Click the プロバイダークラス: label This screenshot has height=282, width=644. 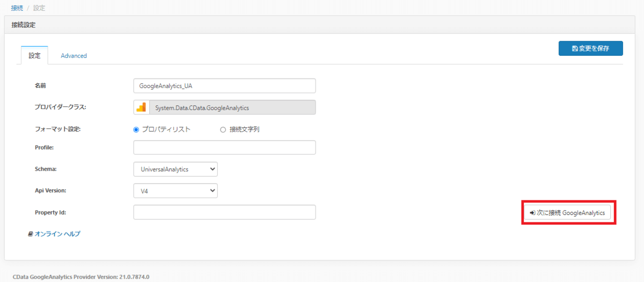coord(61,107)
